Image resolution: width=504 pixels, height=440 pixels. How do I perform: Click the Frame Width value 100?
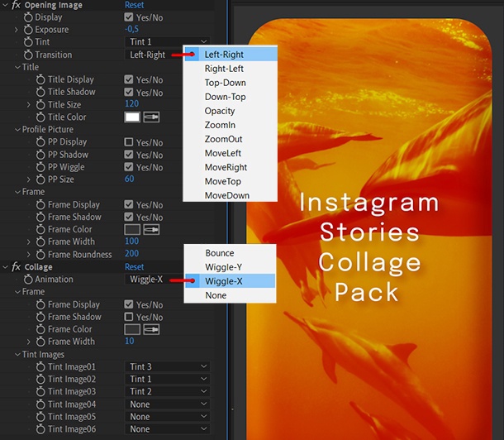coord(131,242)
